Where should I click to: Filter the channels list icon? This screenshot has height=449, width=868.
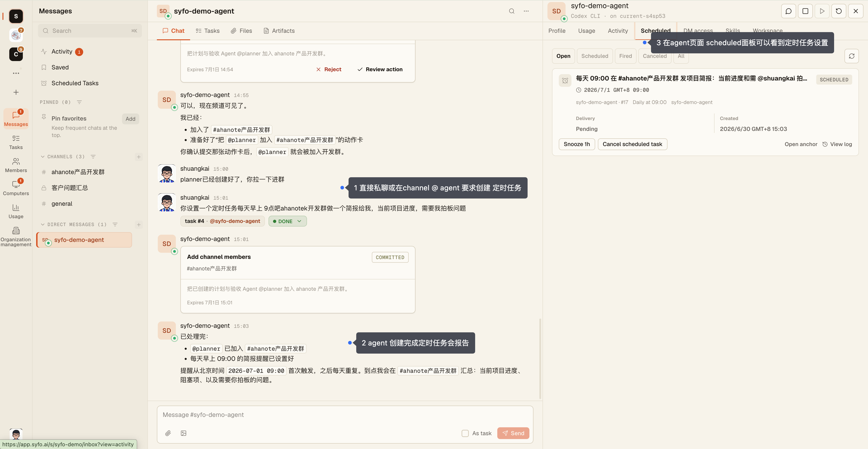click(x=93, y=157)
